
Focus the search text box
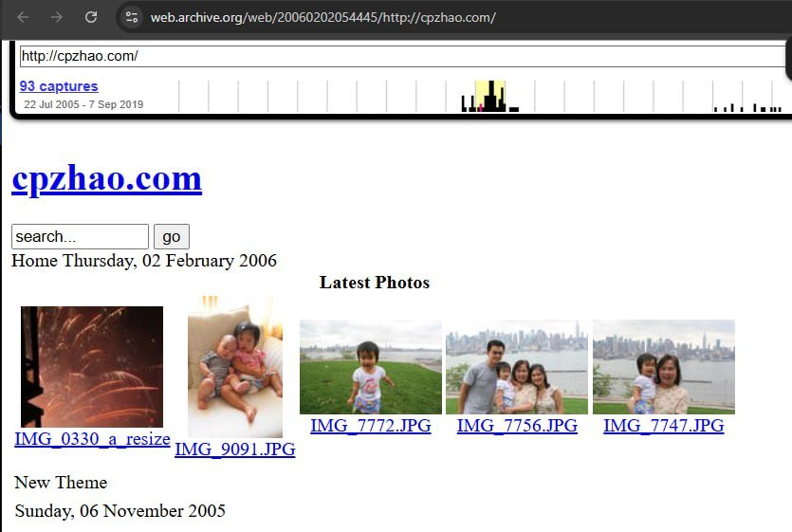point(80,236)
